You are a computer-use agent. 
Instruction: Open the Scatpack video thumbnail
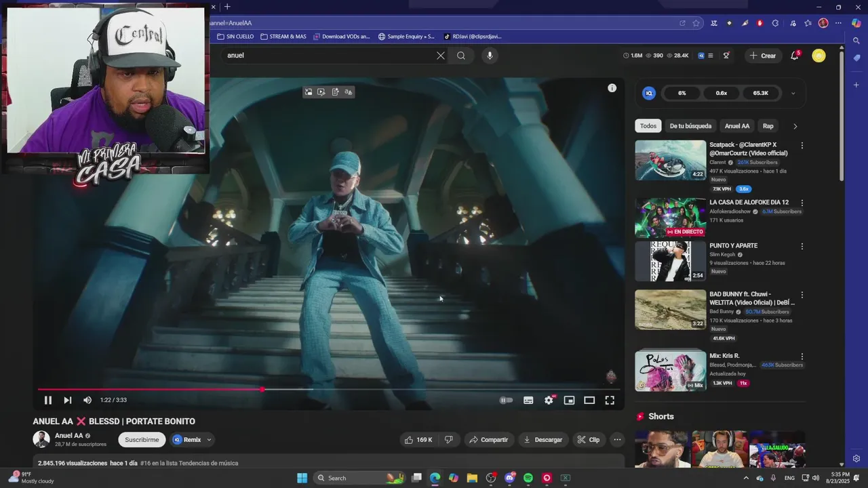(x=670, y=161)
